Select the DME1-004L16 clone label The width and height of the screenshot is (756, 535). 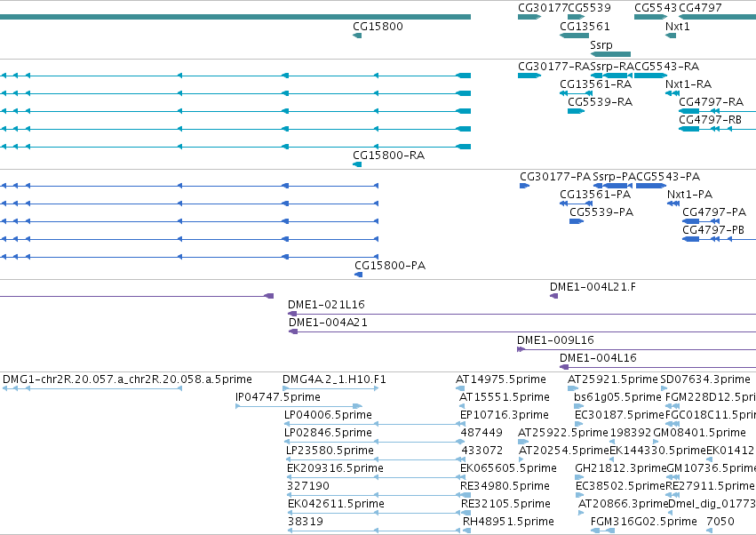(x=598, y=358)
